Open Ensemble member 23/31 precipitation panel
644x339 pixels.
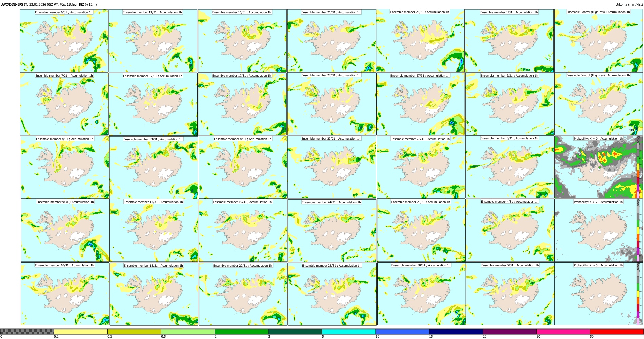(331, 167)
